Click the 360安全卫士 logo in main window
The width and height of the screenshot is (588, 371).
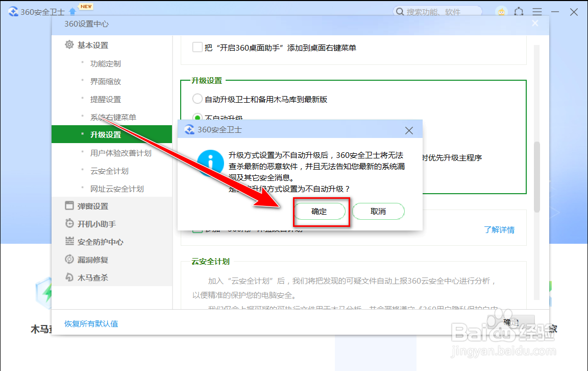pyautogui.click(x=13, y=12)
